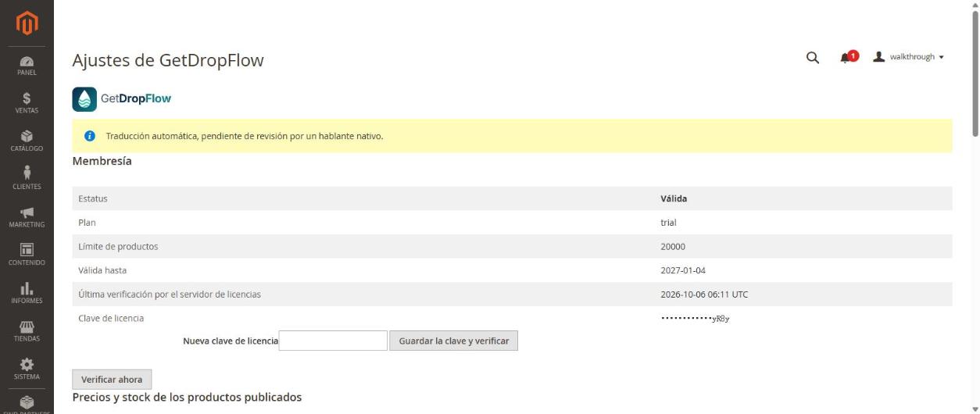Screen dimensions: 980x414
Task: Open the Marketing menu
Action: (x=27, y=217)
